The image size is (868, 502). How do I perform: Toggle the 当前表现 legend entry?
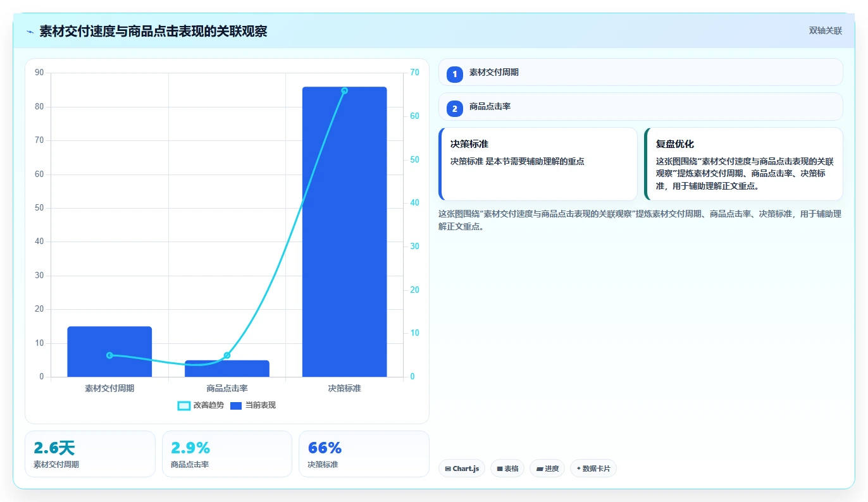click(x=253, y=405)
